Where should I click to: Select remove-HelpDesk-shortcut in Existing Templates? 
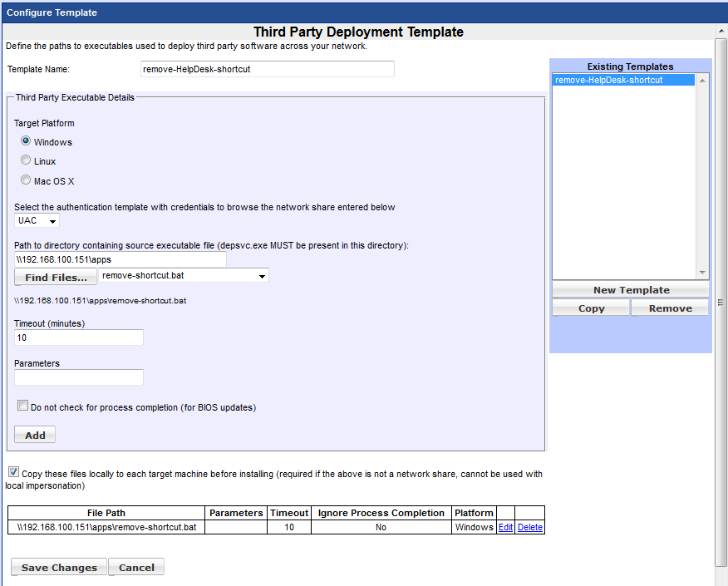[x=609, y=81]
